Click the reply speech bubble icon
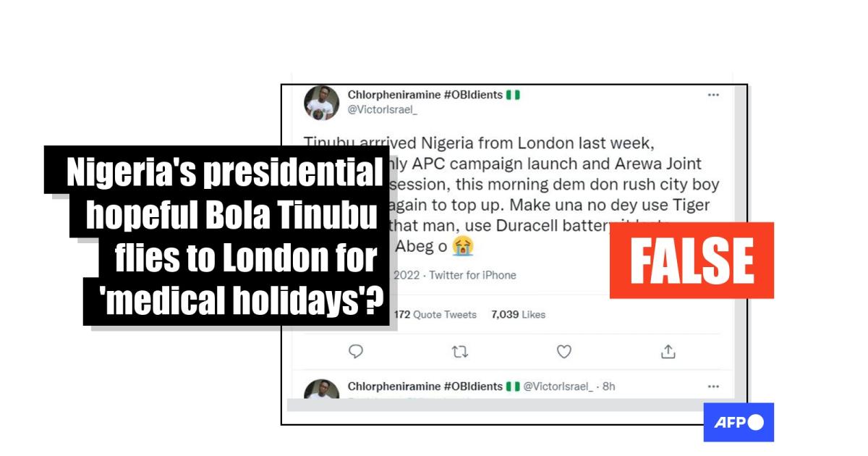The image size is (868, 456). tap(356, 352)
